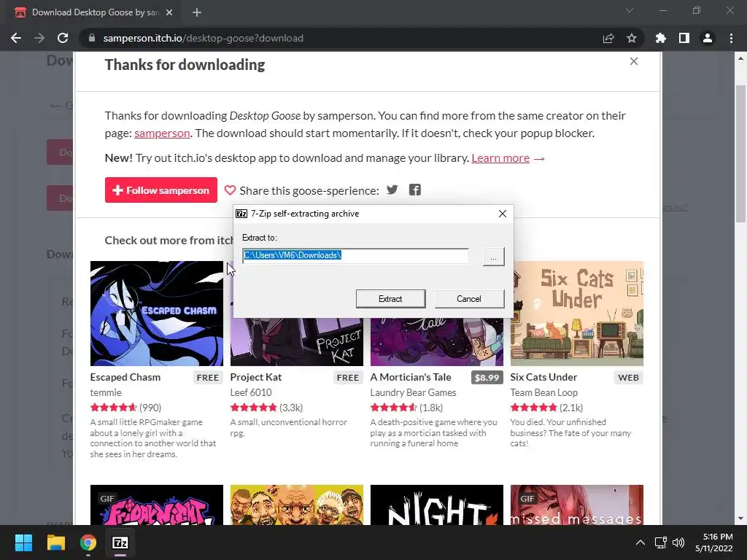
Task: Open the Escaped Chasm thumbnail
Action: (157, 314)
